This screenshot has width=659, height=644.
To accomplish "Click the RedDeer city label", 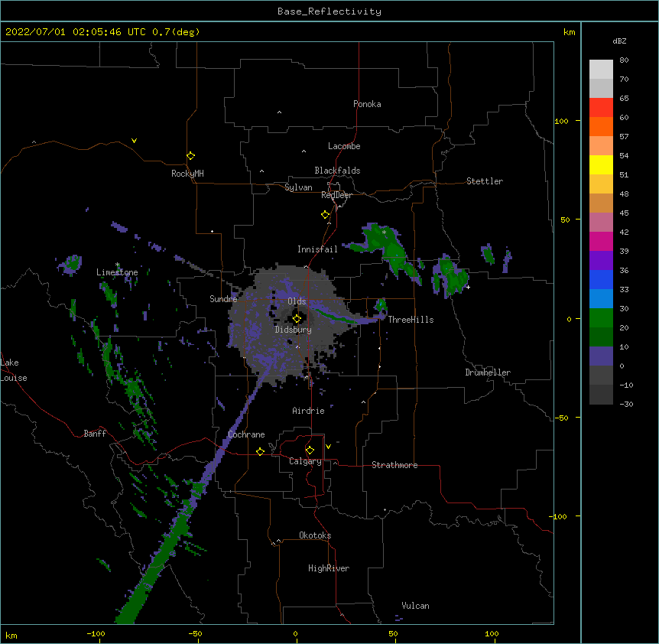I will click(x=336, y=195).
